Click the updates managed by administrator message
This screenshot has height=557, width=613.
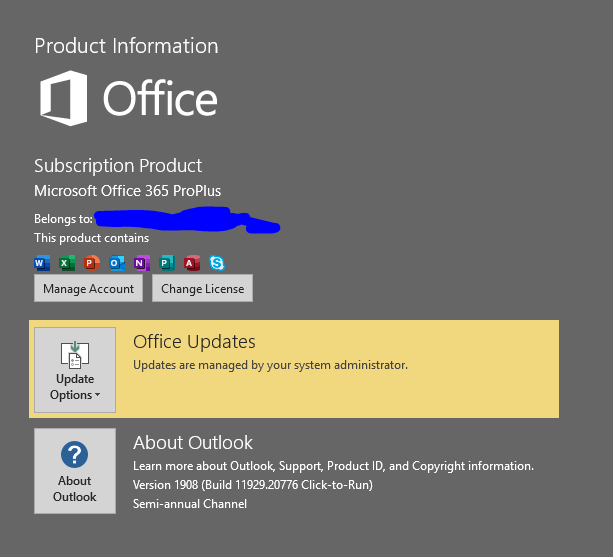(271, 365)
